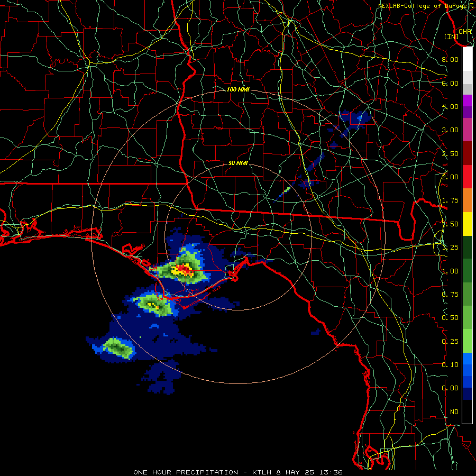Click the 1.50 legend value
Image resolution: width=476 pixels, height=476 pixels.
[x=450, y=224]
